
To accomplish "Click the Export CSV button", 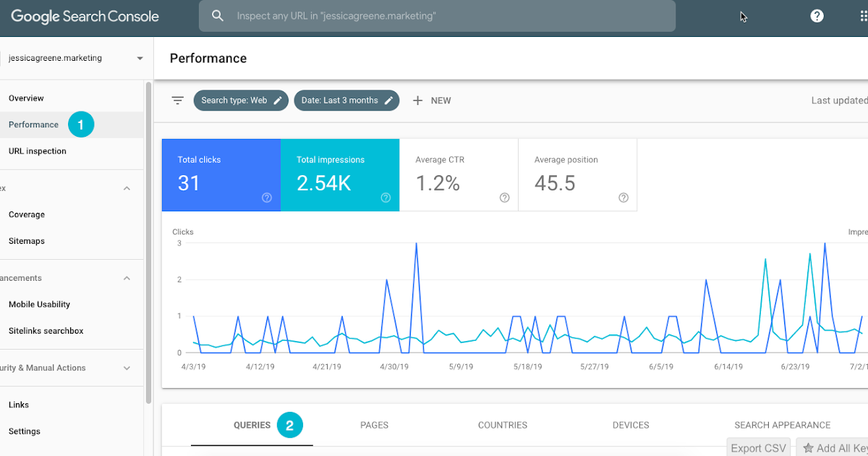I will click(758, 448).
